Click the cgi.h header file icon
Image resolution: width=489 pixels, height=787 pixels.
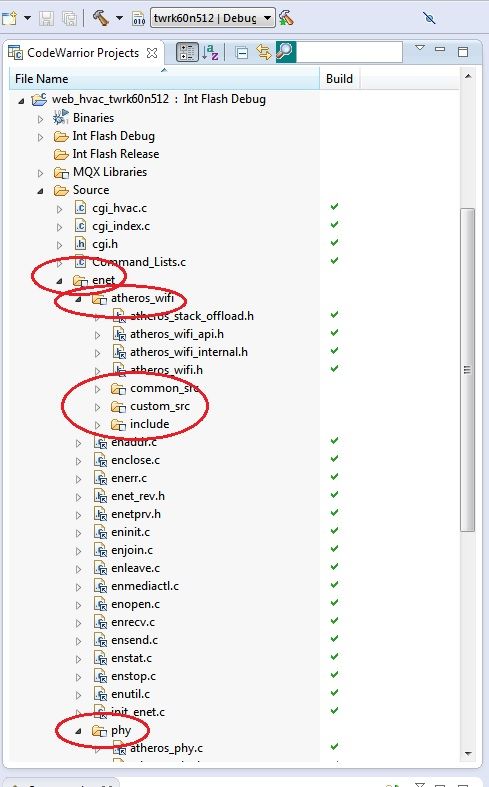(x=80, y=244)
